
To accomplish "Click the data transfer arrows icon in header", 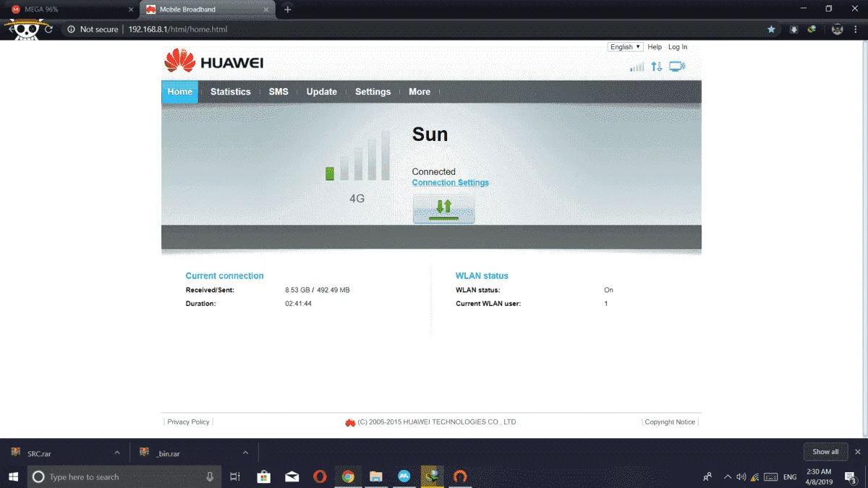I will tap(657, 67).
